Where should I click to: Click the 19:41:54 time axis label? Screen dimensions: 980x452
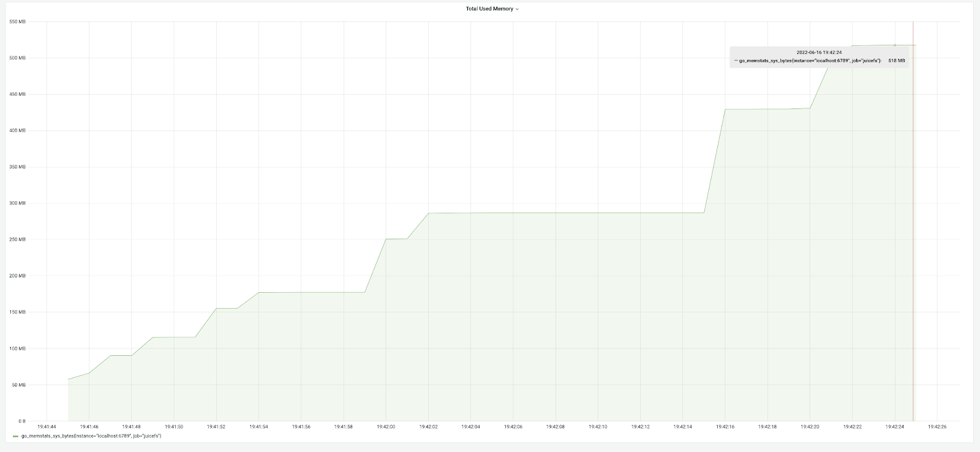click(258, 427)
